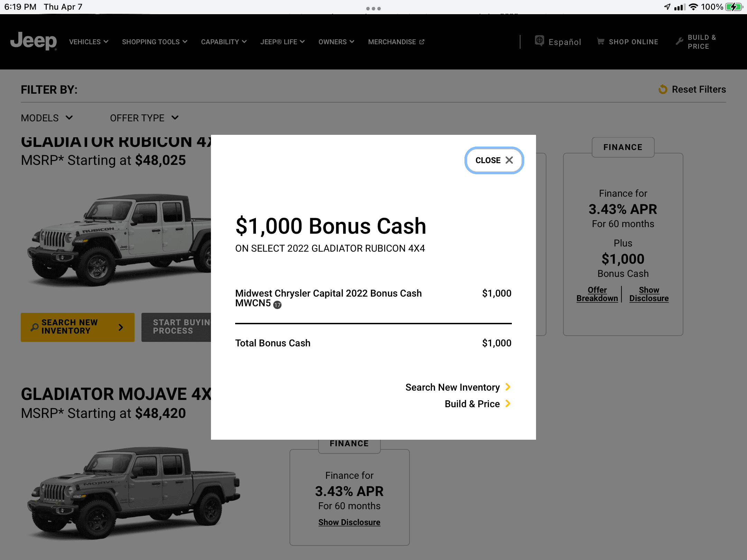This screenshot has height=560, width=747.
Task: Click the Shop Online cart icon
Action: pyautogui.click(x=601, y=41)
